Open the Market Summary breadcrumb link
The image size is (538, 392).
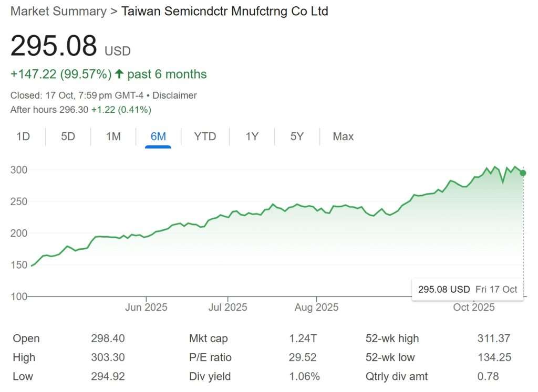click(x=58, y=11)
